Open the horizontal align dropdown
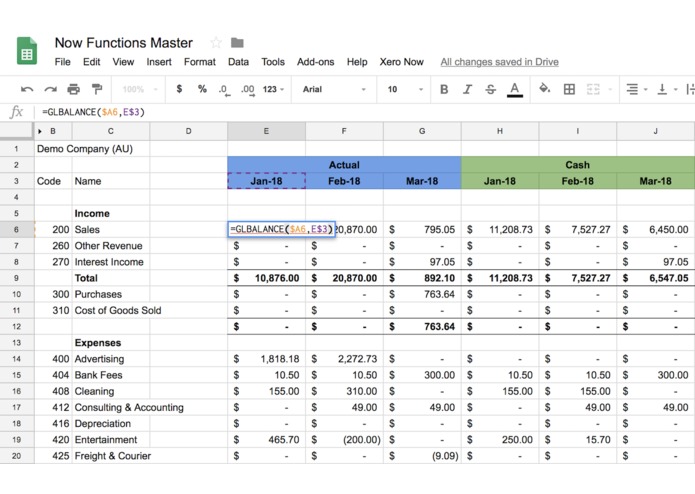This screenshot has width=695, height=494. [x=636, y=89]
